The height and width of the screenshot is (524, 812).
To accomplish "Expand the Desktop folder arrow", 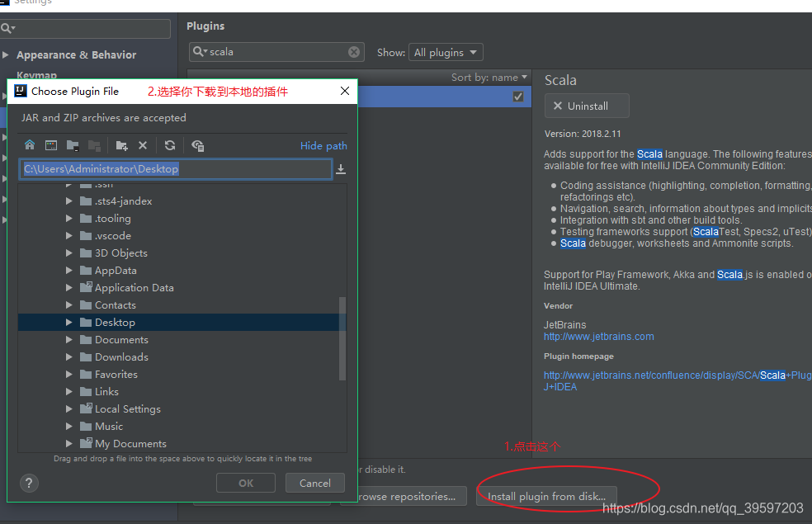I will [x=68, y=322].
